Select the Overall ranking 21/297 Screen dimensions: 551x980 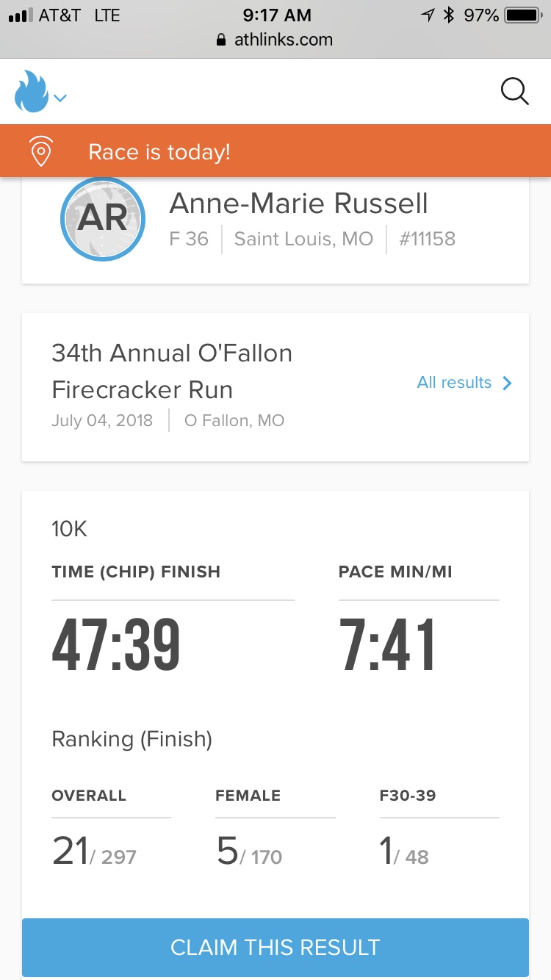pyautogui.click(x=95, y=852)
